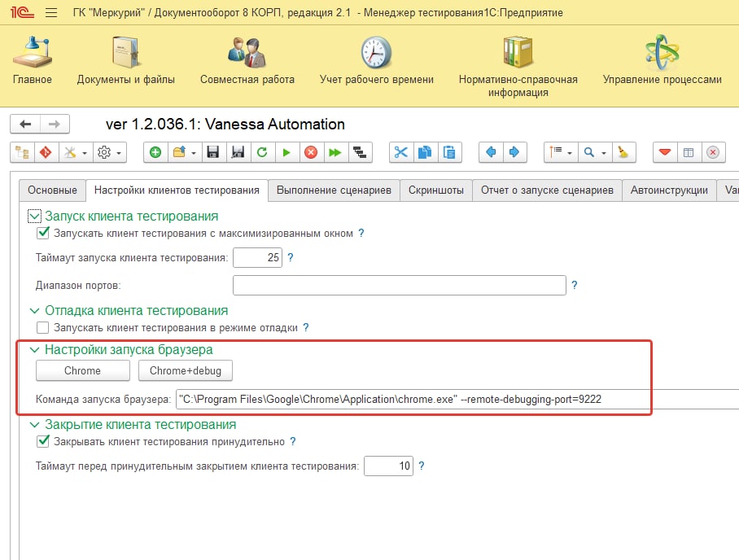Click the settings gear icon
The width and height of the screenshot is (739, 560).
[104, 152]
